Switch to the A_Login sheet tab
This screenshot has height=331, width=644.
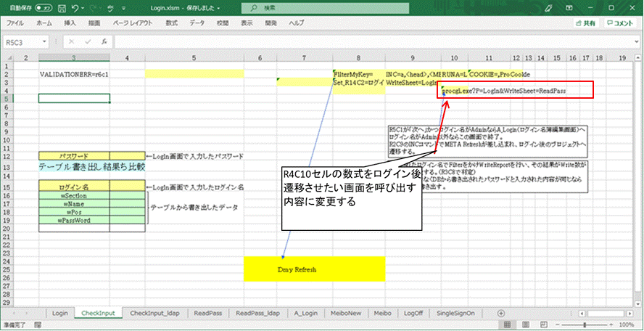pos(306,314)
